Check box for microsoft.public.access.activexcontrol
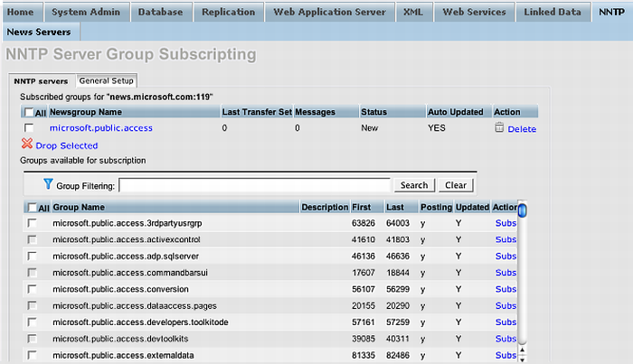633x364 pixels. [32, 239]
